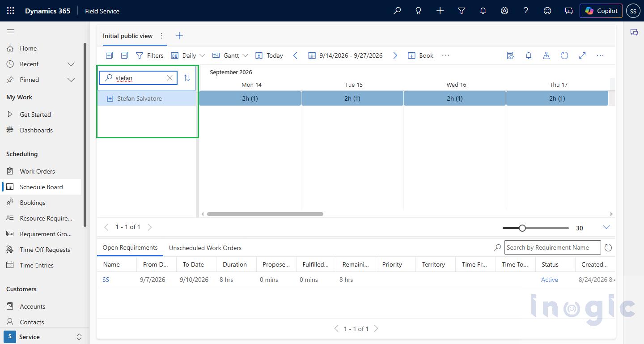
Task: Collapse the requirements panel chevron
Action: tap(606, 227)
